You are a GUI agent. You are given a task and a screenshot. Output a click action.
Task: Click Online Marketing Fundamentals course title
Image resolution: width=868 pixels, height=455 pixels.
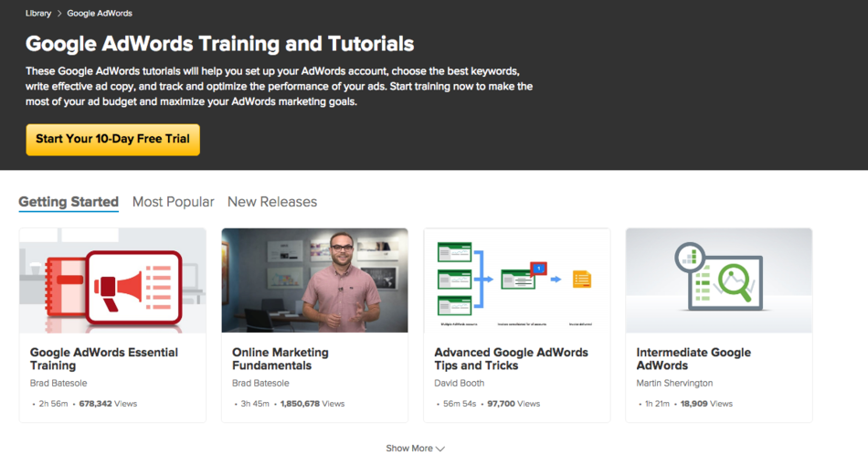pyautogui.click(x=281, y=359)
